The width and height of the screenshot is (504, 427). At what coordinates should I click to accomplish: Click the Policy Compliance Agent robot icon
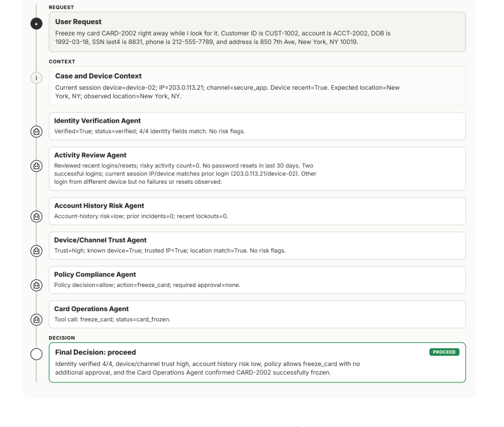pos(36,285)
